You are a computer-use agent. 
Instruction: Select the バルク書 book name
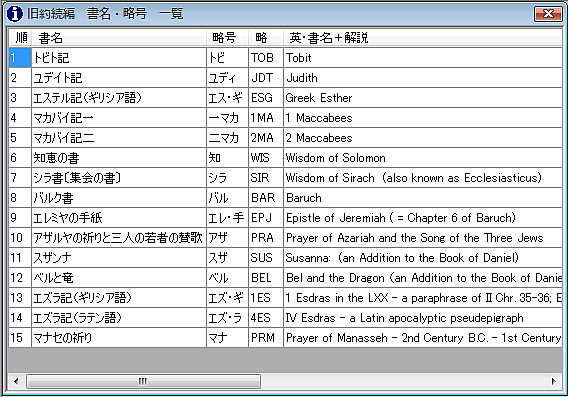119,198
